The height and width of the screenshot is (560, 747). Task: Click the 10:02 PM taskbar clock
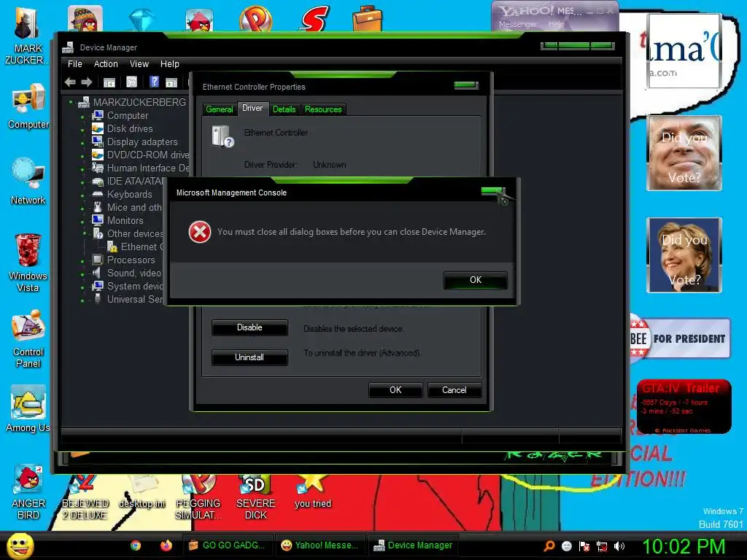coord(684,546)
